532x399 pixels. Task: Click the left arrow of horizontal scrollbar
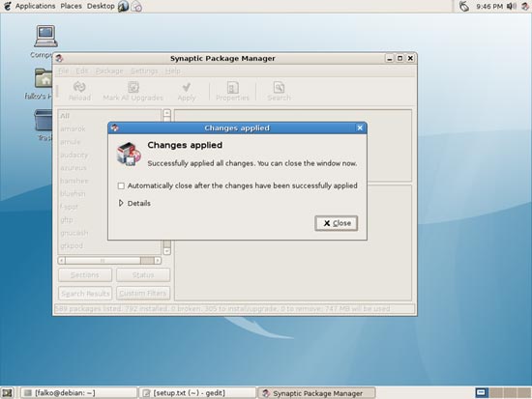pos(61,260)
